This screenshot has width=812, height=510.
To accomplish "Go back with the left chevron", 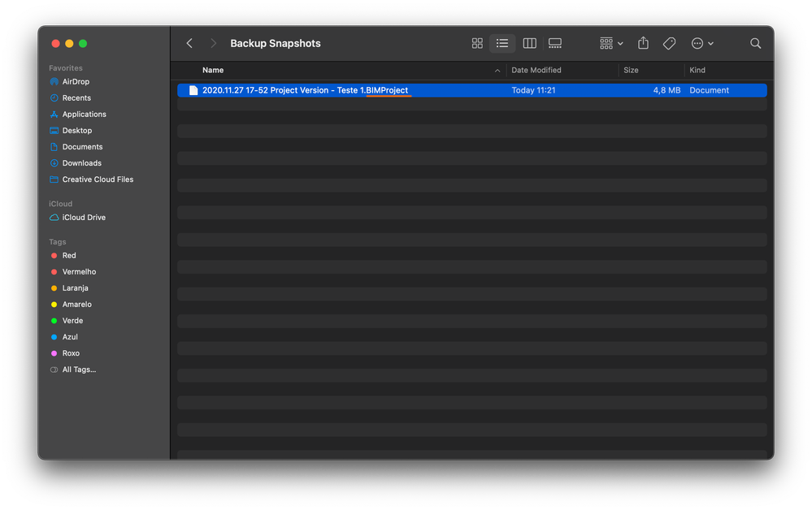I will coord(189,44).
